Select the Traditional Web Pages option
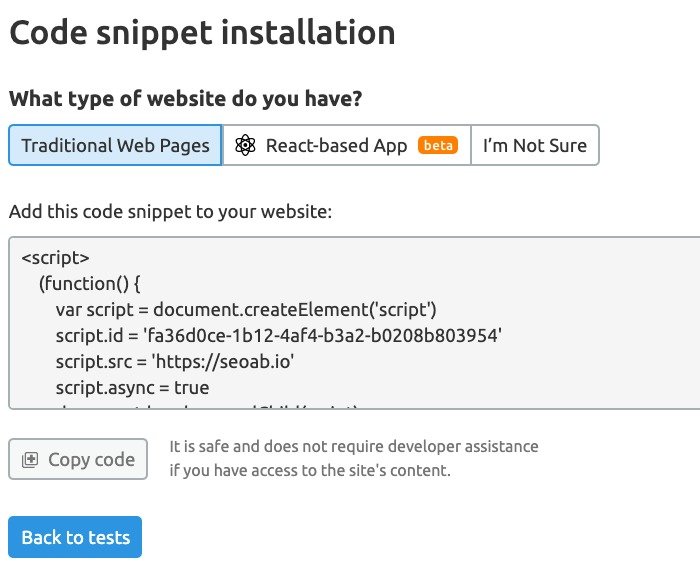Screen dimensions: 700x562 pos(115,145)
